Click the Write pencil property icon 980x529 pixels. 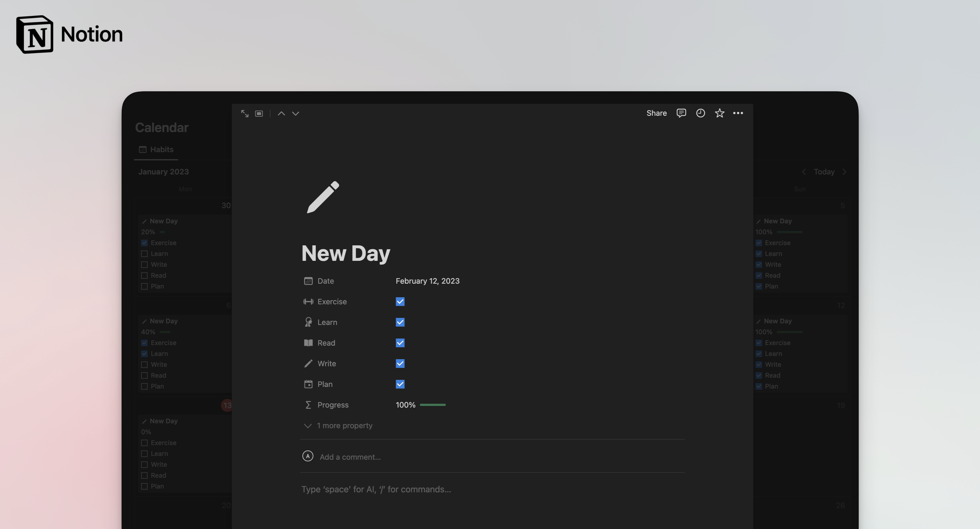pyautogui.click(x=308, y=364)
